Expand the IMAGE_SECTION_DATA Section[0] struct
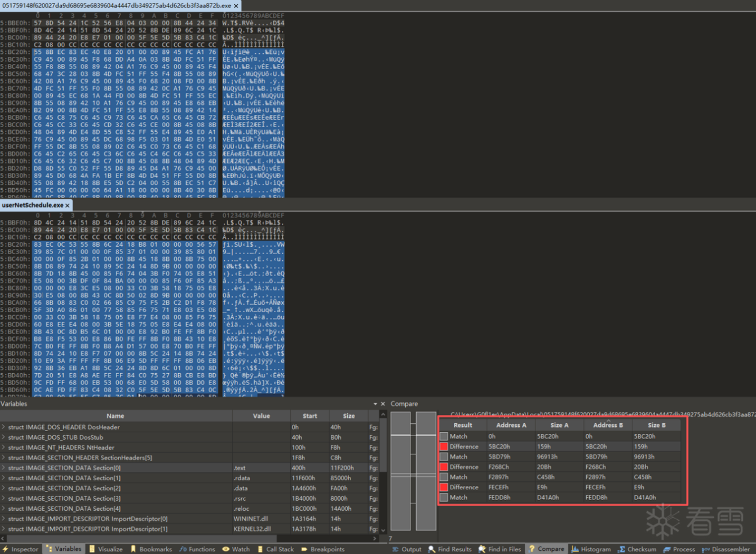 pyautogui.click(x=4, y=468)
